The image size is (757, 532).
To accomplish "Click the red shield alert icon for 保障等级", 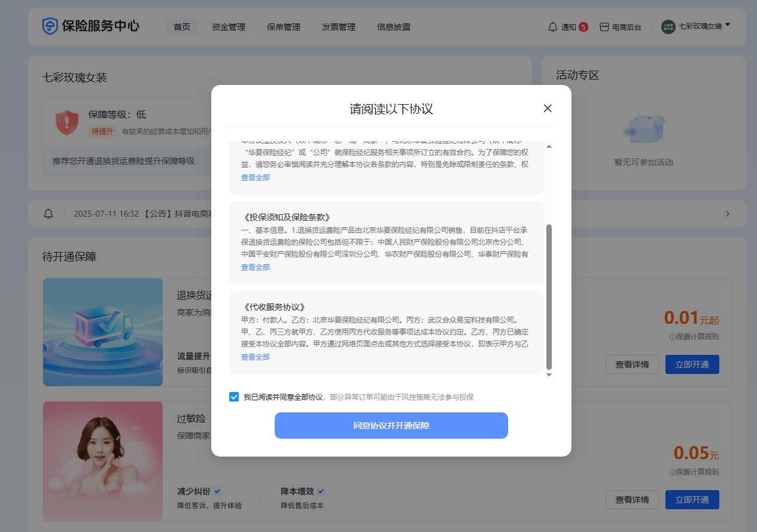I will pos(67,122).
